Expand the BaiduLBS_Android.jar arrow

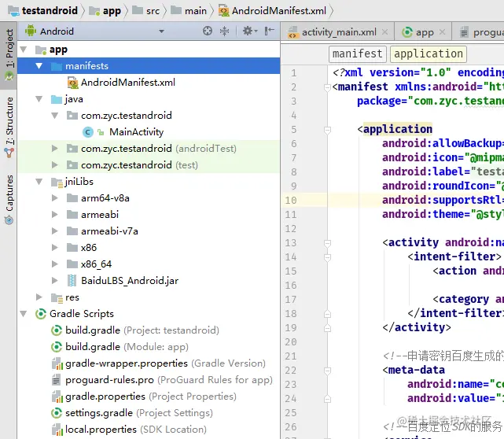[x=54, y=281]
